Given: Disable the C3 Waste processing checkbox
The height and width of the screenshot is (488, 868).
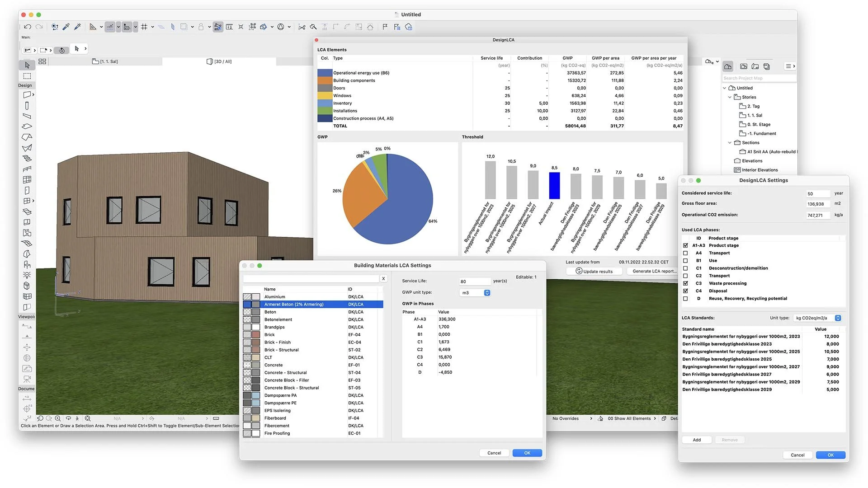Looking at the screenshot, I should pyautogui.click(x=685, y=283).
